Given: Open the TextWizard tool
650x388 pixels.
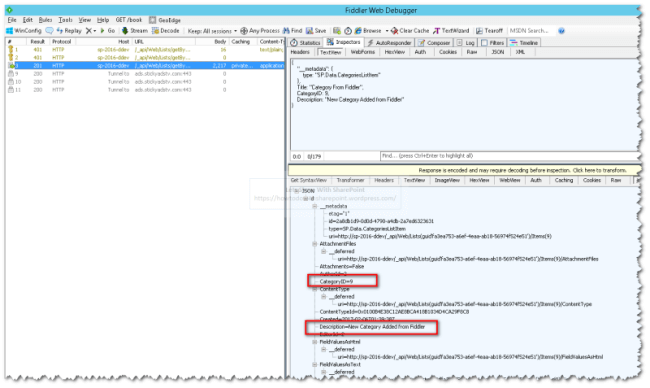Looking at the screenshot, I should point(451,31).
